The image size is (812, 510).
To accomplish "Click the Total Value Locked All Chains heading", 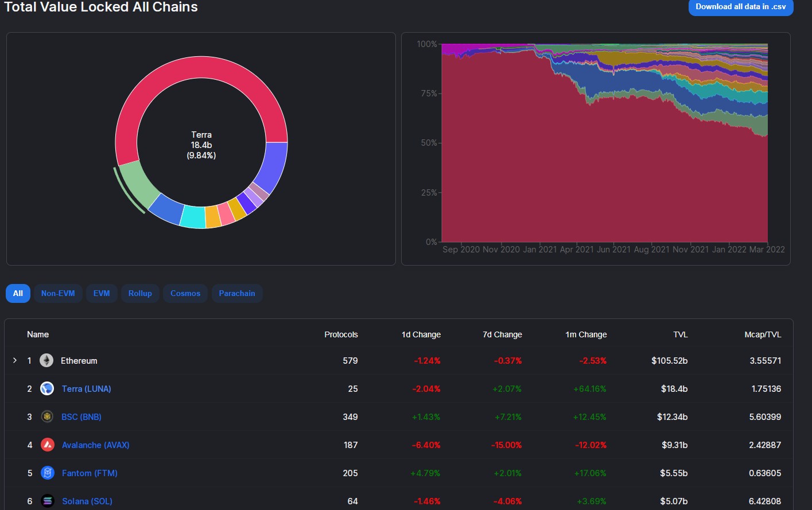I will point(101,7).
